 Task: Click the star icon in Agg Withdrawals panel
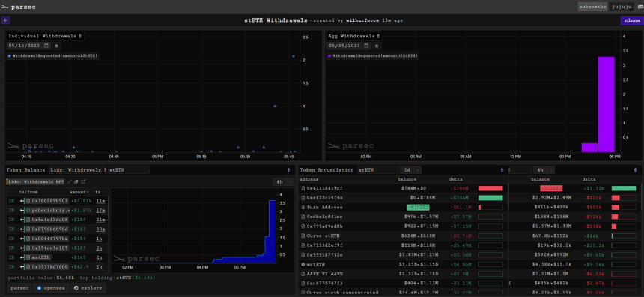(376, 46)
